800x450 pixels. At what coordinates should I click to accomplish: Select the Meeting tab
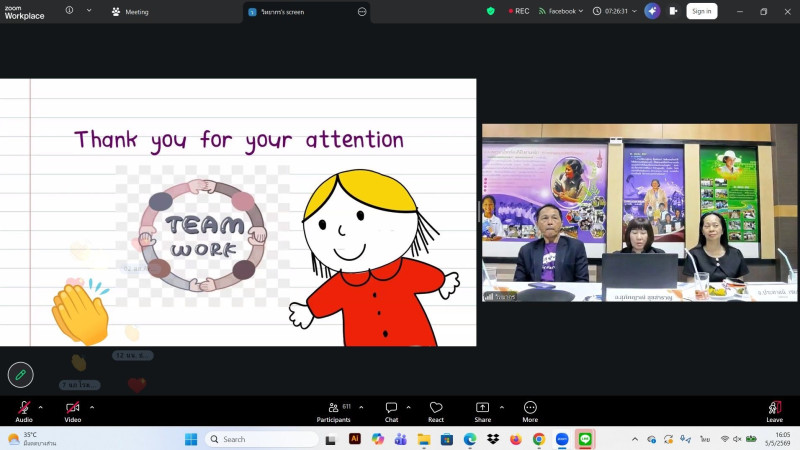(x=130, y=12)
